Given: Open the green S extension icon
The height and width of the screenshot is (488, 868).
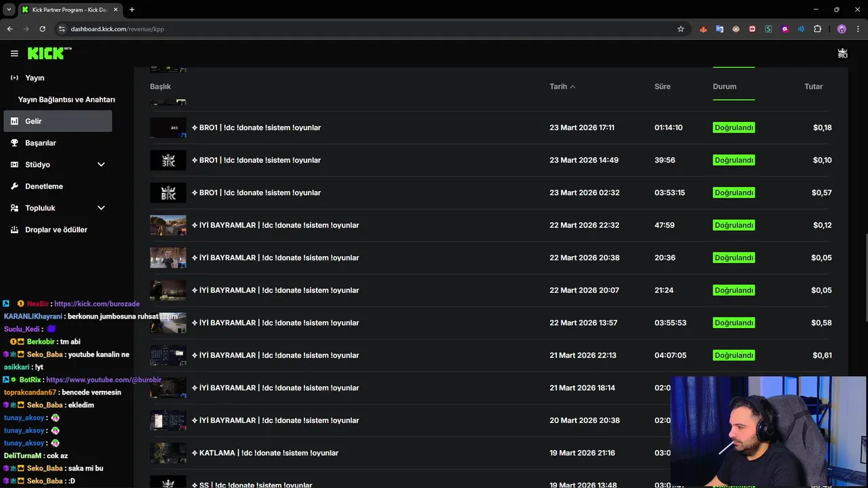Looking at the screenshot, I should click(768, 29).
